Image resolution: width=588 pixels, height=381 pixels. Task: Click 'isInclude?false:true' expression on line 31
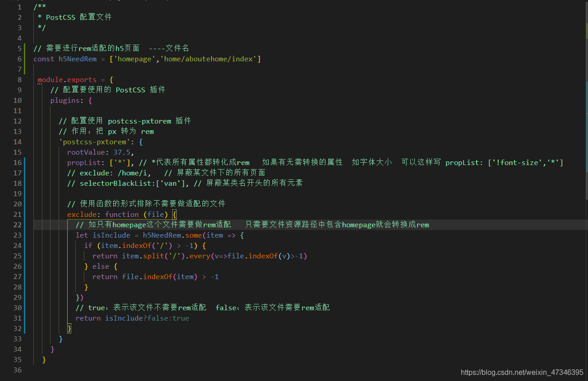click(147, 318)
